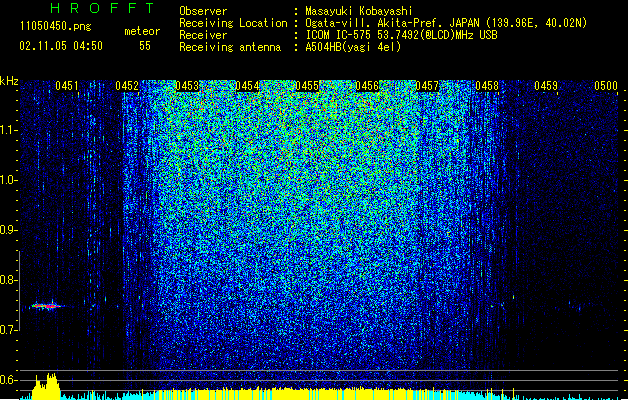The width and height of the screenshot is (629, 400).
Task: Click the Receiving antenna label
Action: point(230,47)
